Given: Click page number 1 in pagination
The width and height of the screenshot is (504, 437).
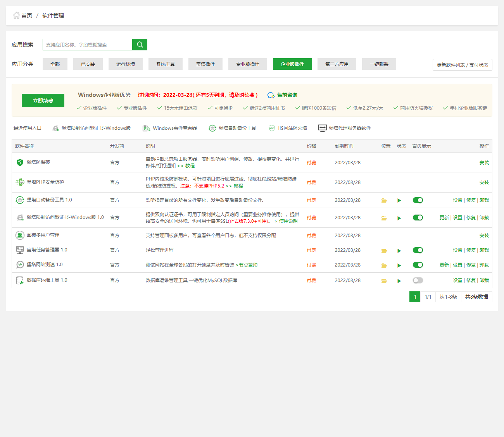Looking at the screenshot, I should pyautogui.click(x=415, y=297).
